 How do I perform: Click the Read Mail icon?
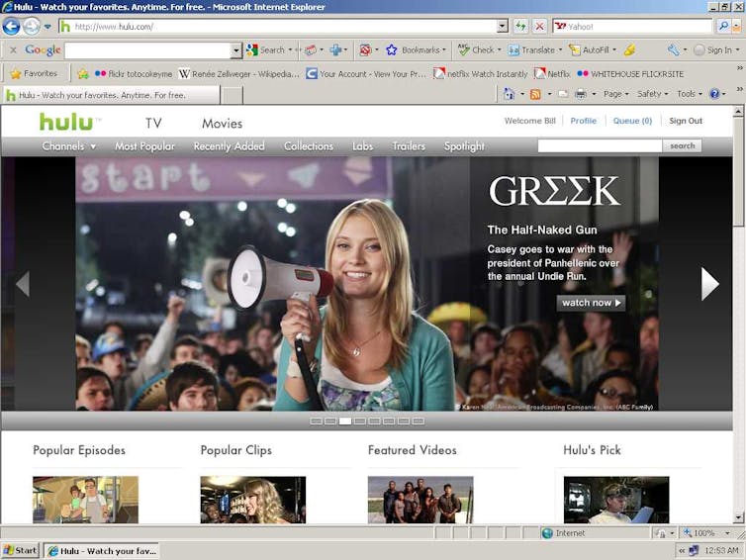click(x=563, y=94)
